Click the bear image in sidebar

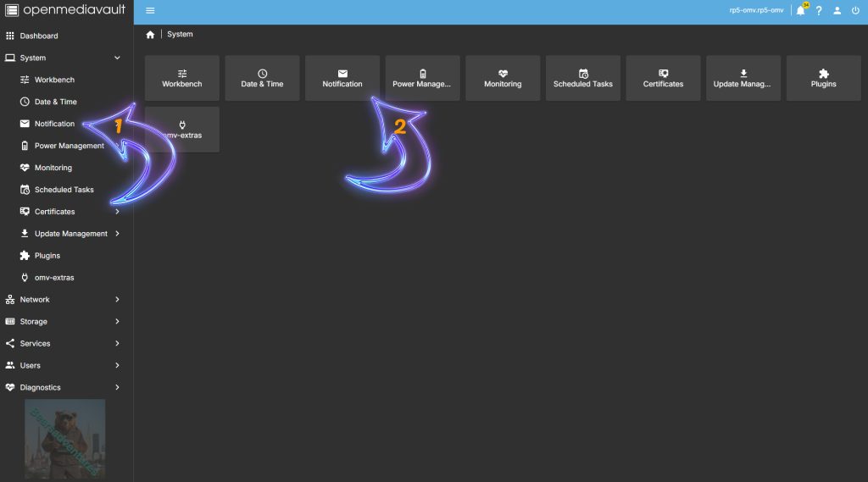tap(65, 439)
